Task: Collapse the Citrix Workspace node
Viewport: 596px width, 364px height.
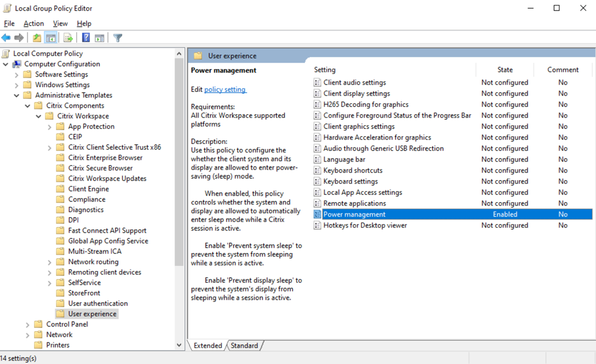Action: 39,116
